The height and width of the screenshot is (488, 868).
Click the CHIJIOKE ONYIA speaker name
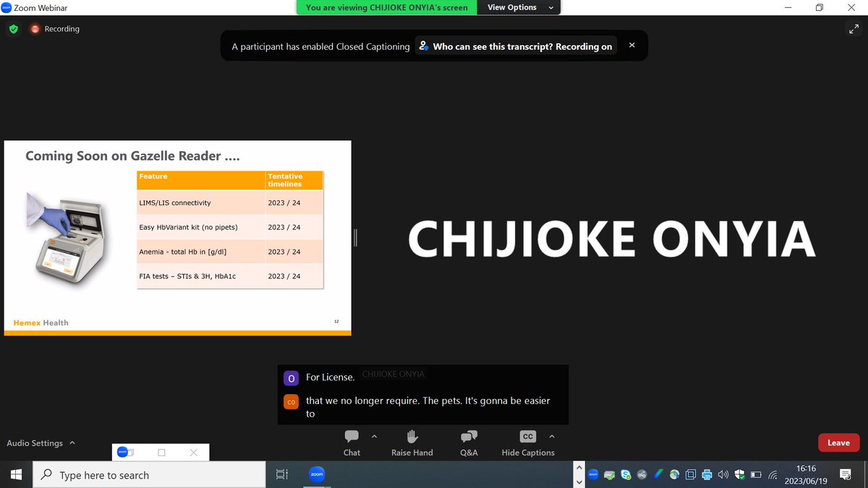pyautogui.click(x=612, y=239)
